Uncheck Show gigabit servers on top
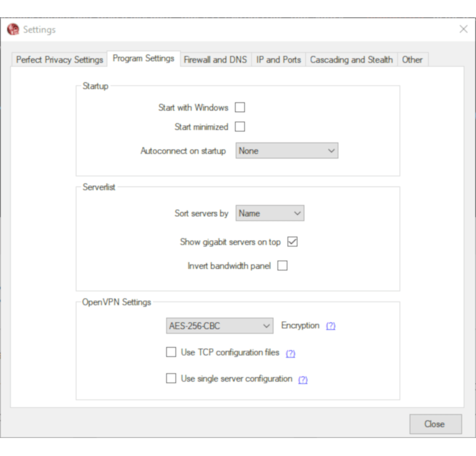Screen dimensions: 476x456 pyautogui.click(x=293, y=242)
